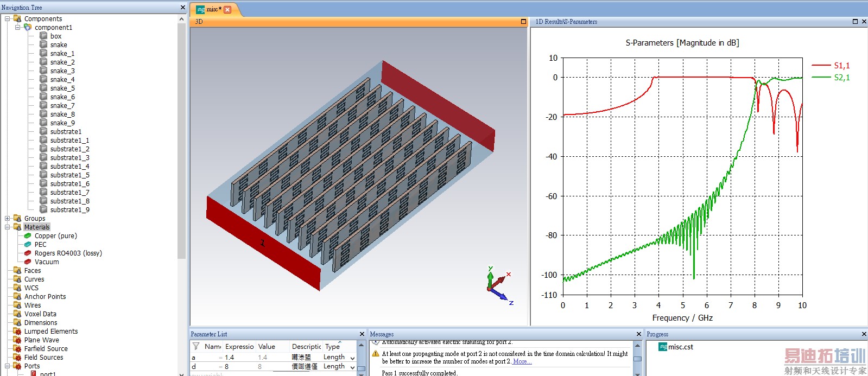Click the Voxel Data folder icon
The width and height of the screenshot is (868, 376).
(17, 314)
